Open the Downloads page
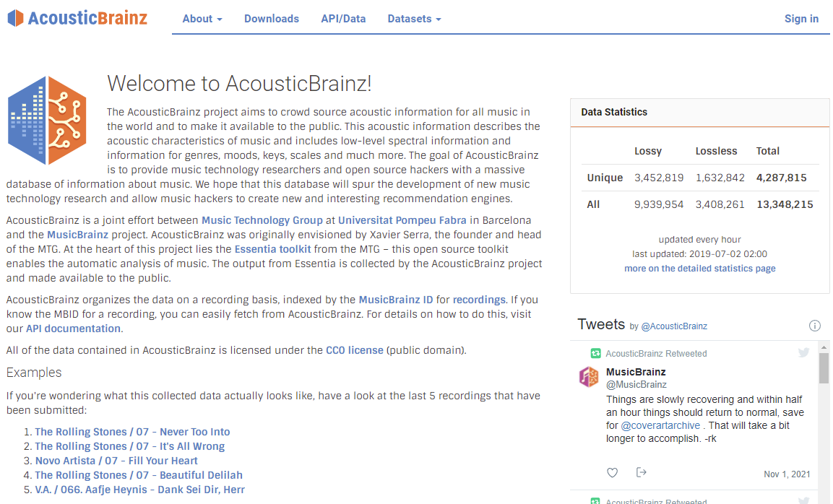The height and width of the screenshot is (504, 833). click(272, 19)
